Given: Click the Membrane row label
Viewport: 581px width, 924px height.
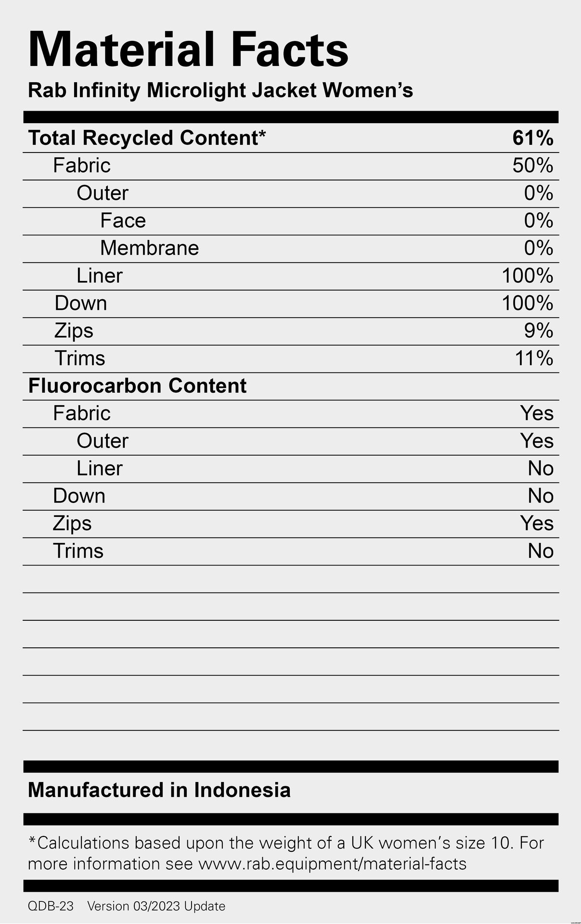Looking at the screenshot, I should coord(149,248).
